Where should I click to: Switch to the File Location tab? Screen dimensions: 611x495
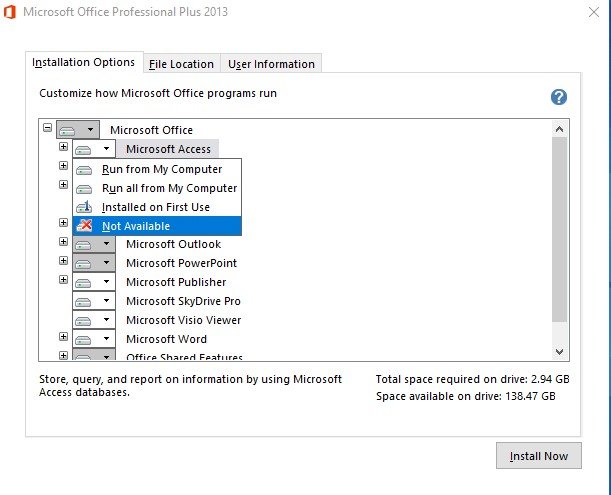(x=182, y=64)
